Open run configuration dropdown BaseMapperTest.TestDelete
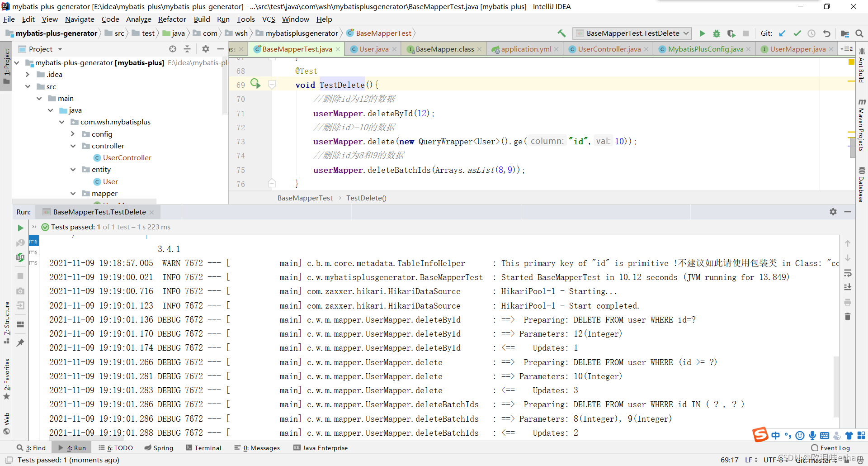 632,33
